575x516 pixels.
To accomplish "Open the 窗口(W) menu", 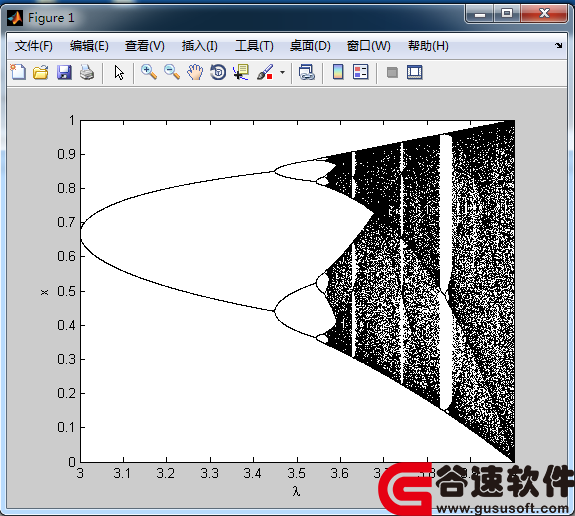I will 369,46.
